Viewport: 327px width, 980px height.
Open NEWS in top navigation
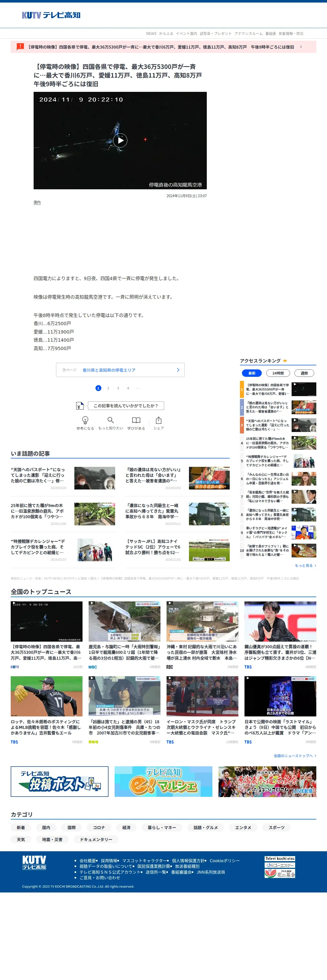pyautogui.click(x=151, y=34)
